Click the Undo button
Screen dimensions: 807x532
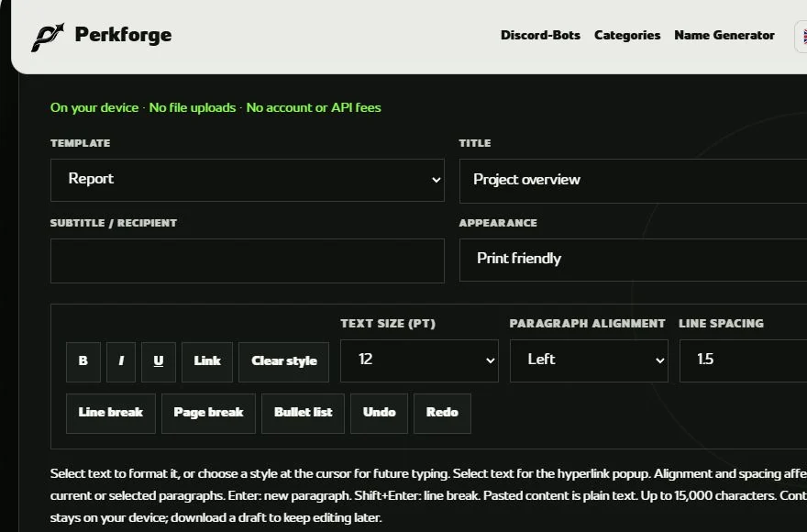point(380,413)
